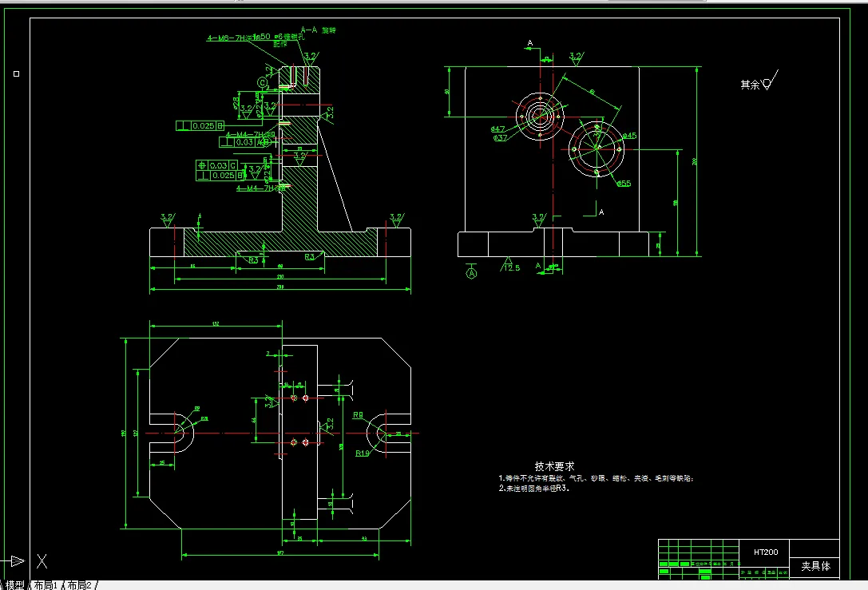Select the datum C circle symbol in the section view

(x=263, y=82)
